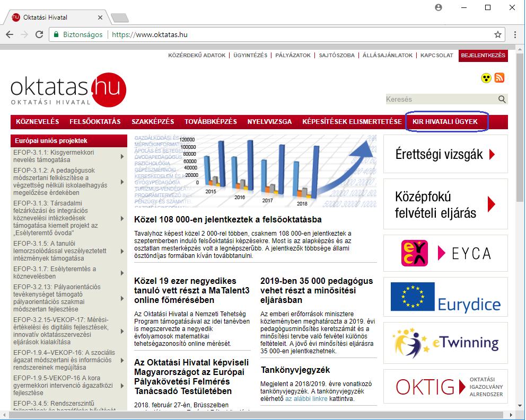This screenshot has height=420, width=526.
Task: Select KIR HIVATALI ÜGYEK menu item
Action: click(445, 122)
